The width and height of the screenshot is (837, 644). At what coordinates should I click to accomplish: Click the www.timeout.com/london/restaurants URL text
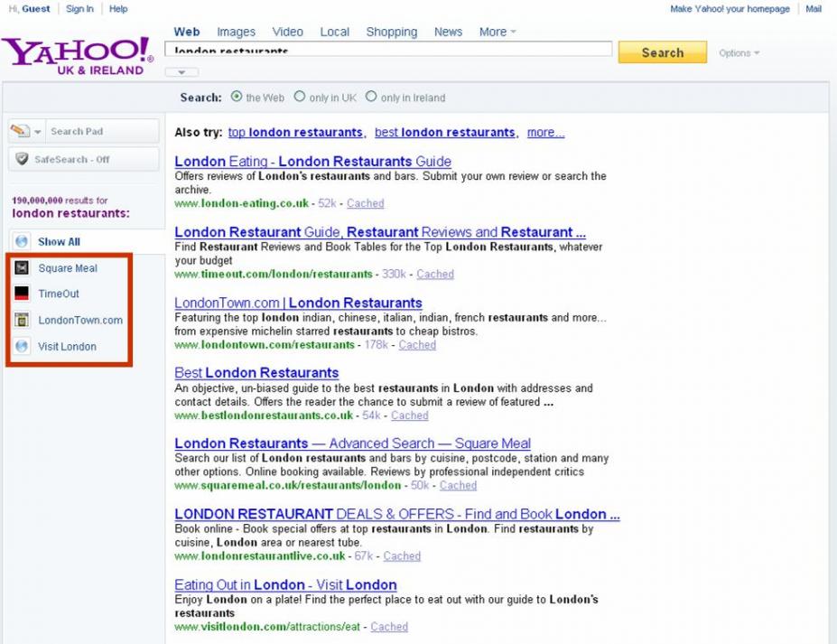274,274
